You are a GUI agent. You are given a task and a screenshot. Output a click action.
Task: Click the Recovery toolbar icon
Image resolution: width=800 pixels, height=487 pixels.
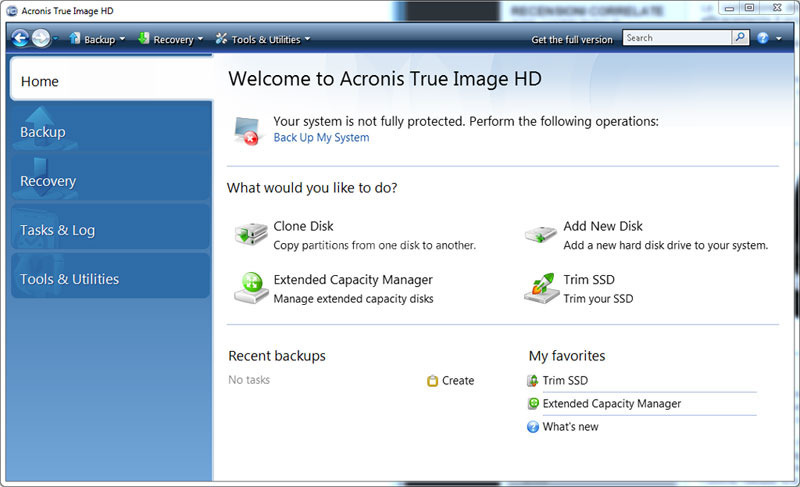pos(144,38)
